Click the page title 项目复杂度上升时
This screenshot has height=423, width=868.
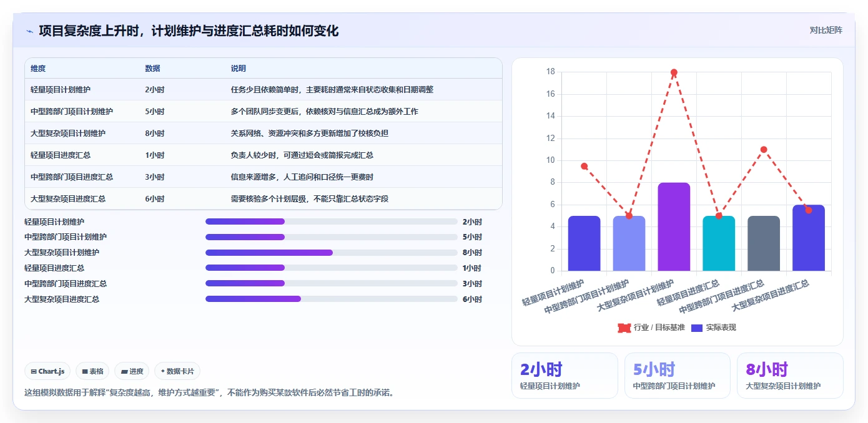(x=189, y=31)
